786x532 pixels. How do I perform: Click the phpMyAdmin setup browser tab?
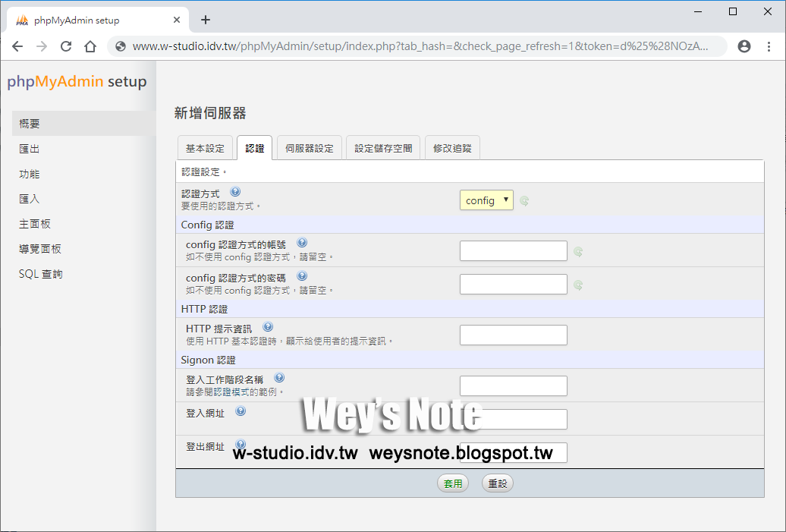pyautogui.click(x=98, y=20)
